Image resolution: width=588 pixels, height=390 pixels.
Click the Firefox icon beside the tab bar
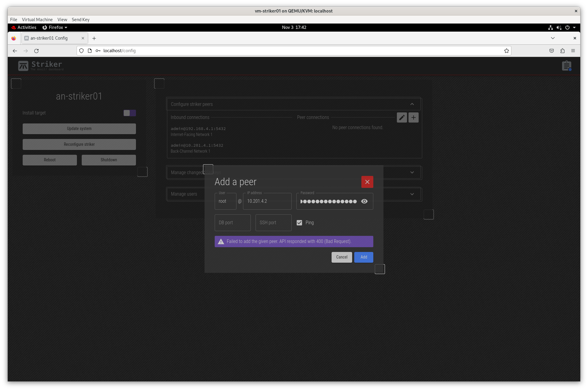coord(14,38)
